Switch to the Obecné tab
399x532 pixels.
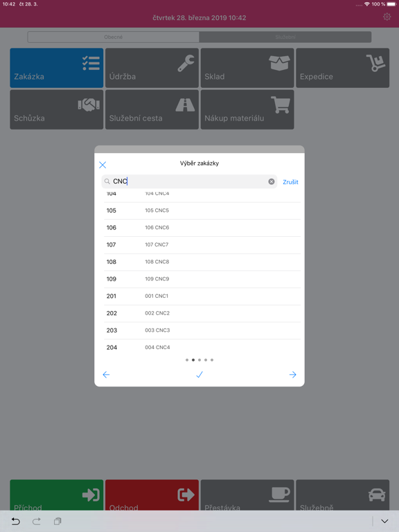[x=114, y=37]
